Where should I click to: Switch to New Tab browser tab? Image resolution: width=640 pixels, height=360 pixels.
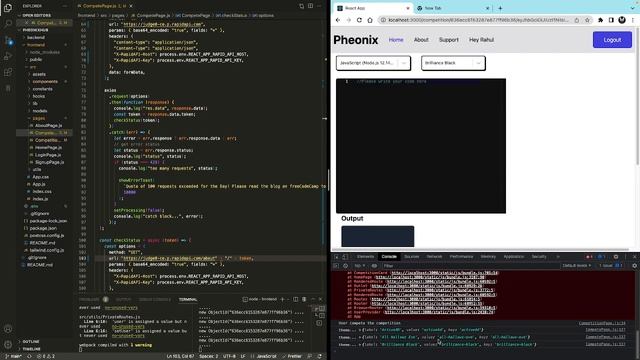(452, 8)
